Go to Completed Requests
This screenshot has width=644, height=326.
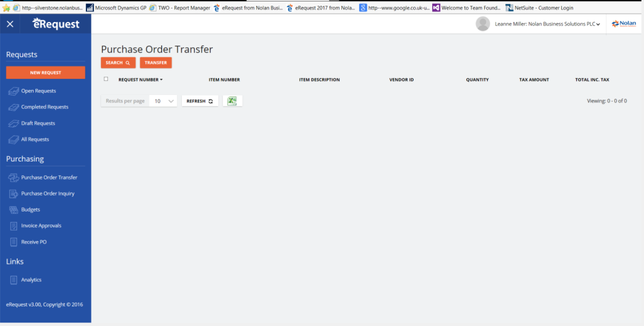(x=45, y=107)
